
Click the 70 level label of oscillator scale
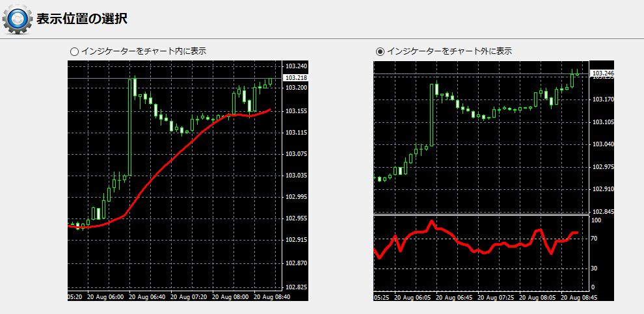(593, 239)
